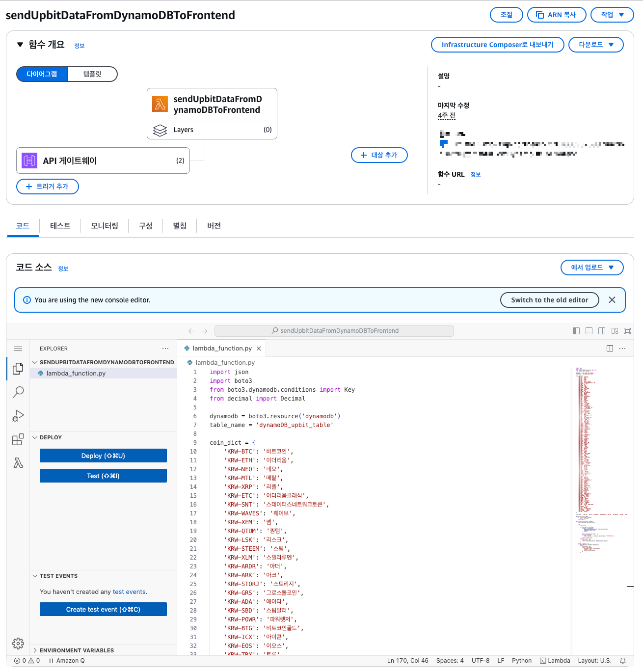Click Create test event button
The image size is (643, 672).
(103, 609)
